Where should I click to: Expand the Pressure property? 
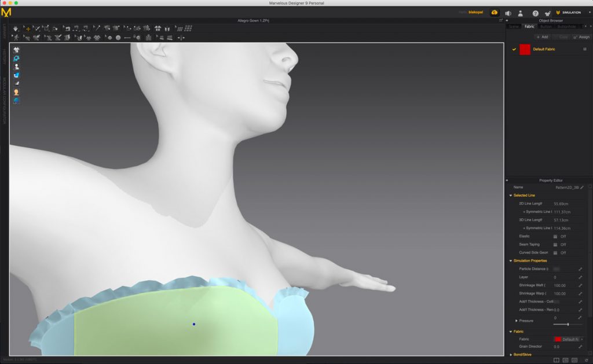(516, 321)
